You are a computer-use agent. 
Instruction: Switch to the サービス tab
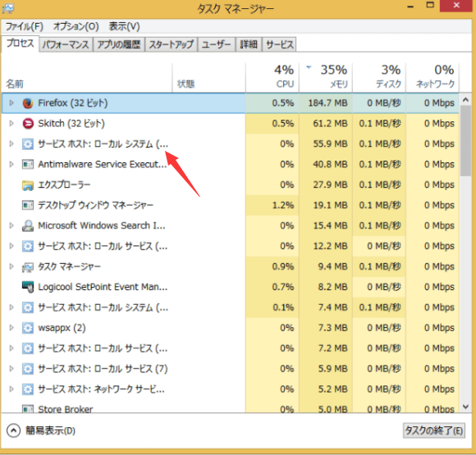[x=279, y=44]
